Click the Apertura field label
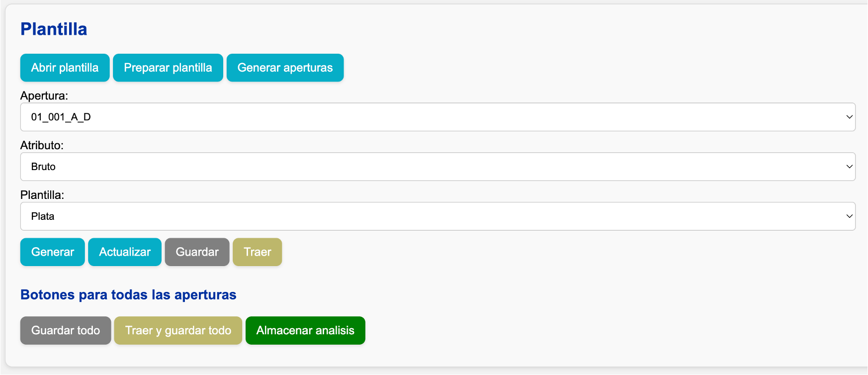This screenshot has height=375, width=868. (44, 95)
